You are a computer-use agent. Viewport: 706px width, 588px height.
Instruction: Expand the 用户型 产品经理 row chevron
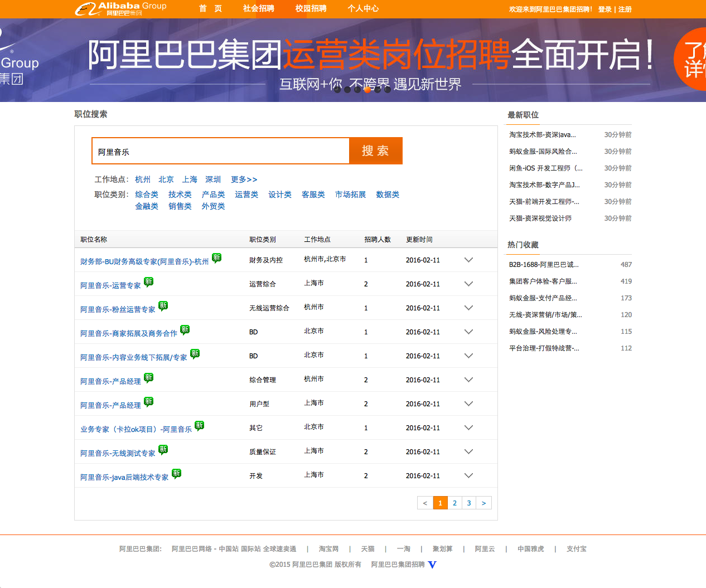pos(468,404)
